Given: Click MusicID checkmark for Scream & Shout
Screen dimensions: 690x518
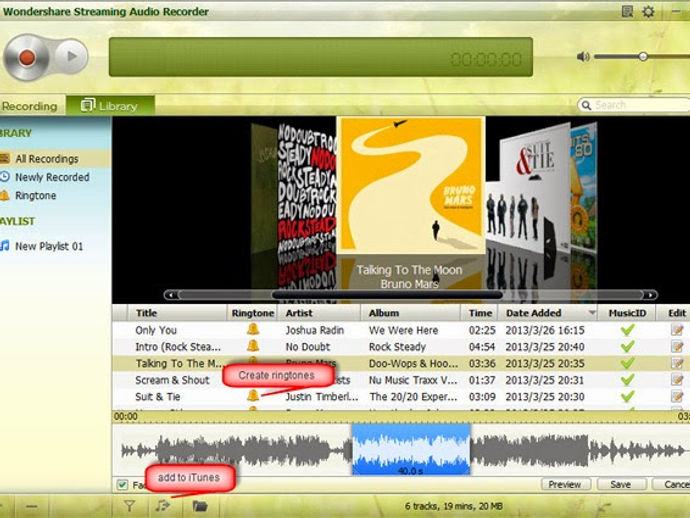Looking at the screenshot, I should pos(628,380).
